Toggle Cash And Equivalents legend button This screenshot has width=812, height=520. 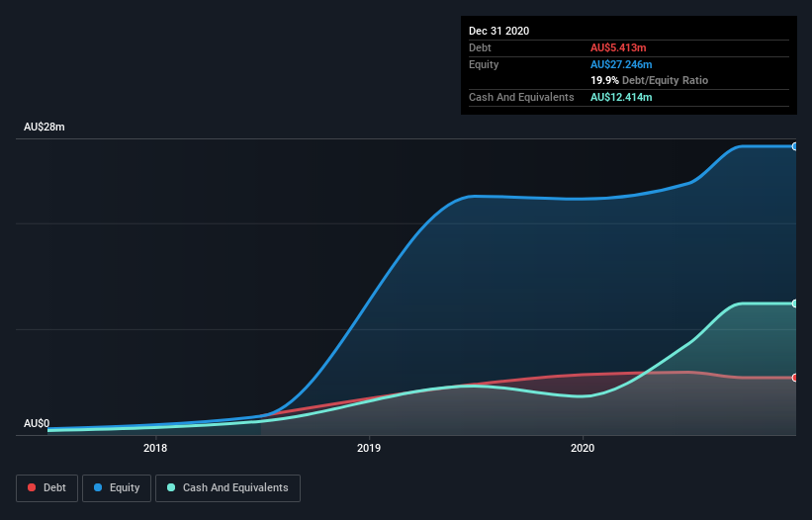click(x=227, y=488)
